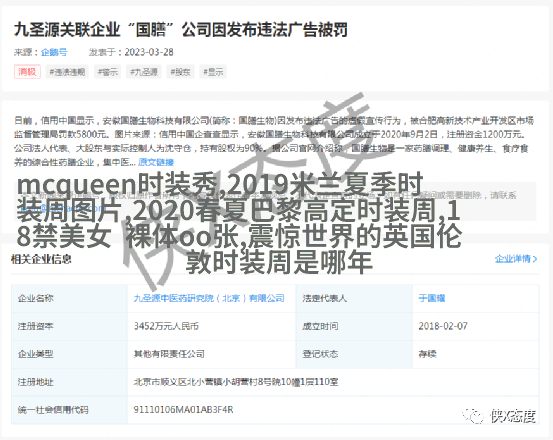Click the 注册地址 row label
The width and height of the screenshot is (553, 440).
click(36, 382)
